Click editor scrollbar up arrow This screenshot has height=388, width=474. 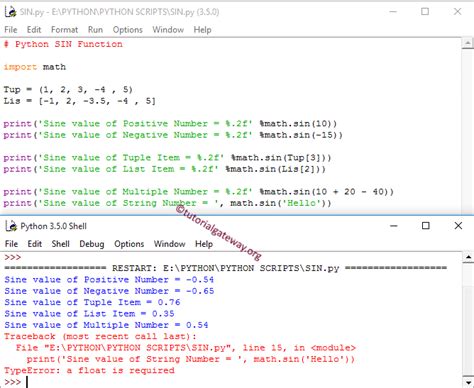click(468, 43)
